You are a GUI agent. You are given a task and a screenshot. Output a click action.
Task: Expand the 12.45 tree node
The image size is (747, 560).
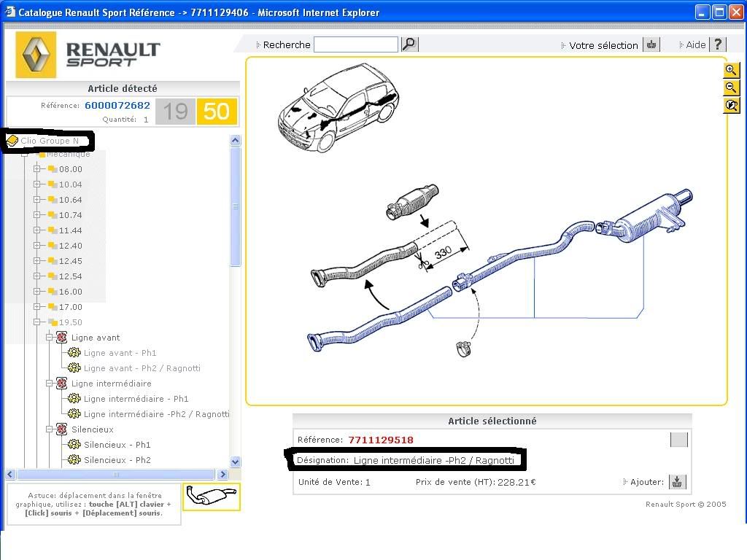(x=36, y=261)
